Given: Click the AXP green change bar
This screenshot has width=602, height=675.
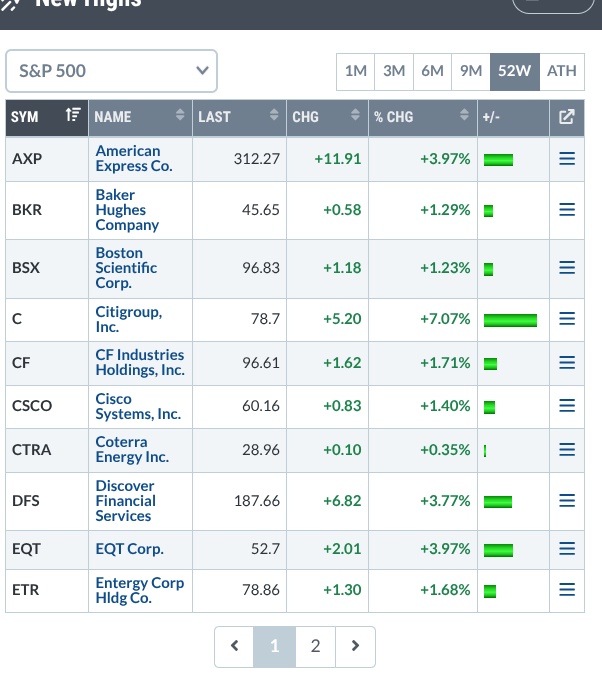Looking at the screenshot, I should (x=498, y=160).
